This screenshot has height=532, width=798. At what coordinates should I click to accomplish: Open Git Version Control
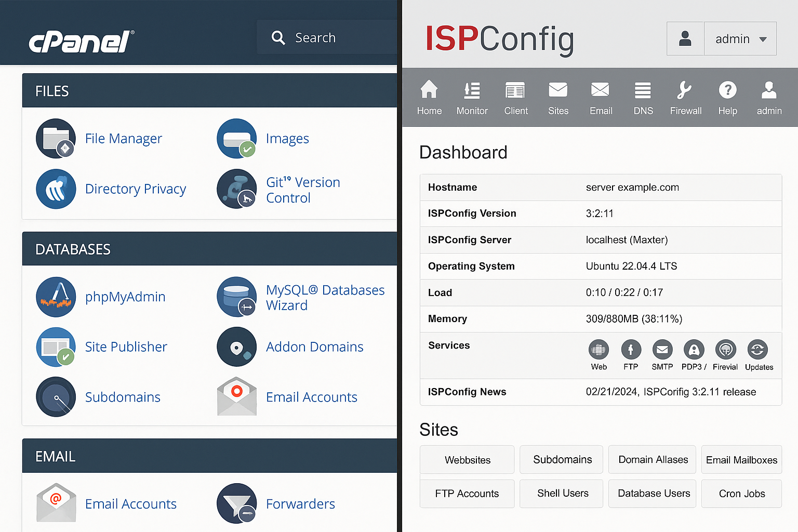303,190
